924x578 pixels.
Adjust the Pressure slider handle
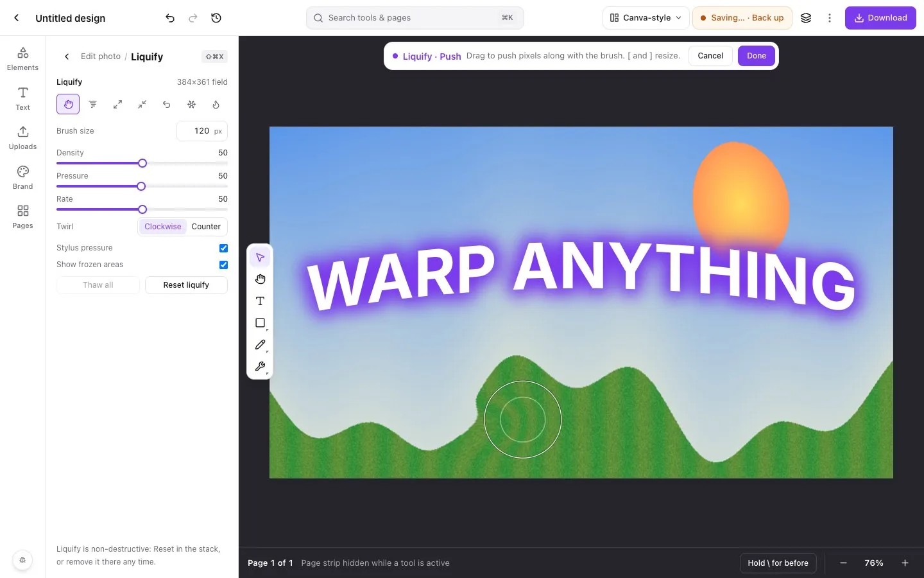coord(141,186)
